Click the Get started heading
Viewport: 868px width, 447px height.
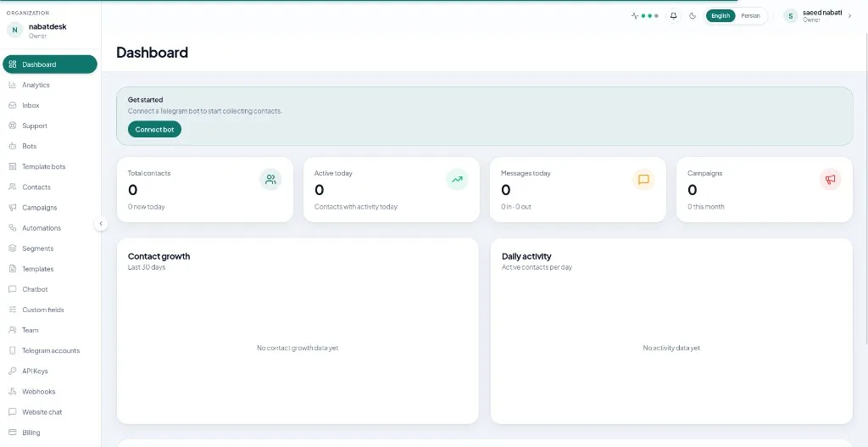145,100
